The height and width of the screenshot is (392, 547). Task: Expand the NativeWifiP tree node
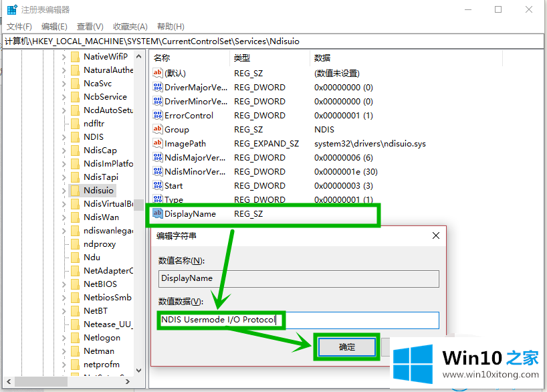tap(64, 57)
